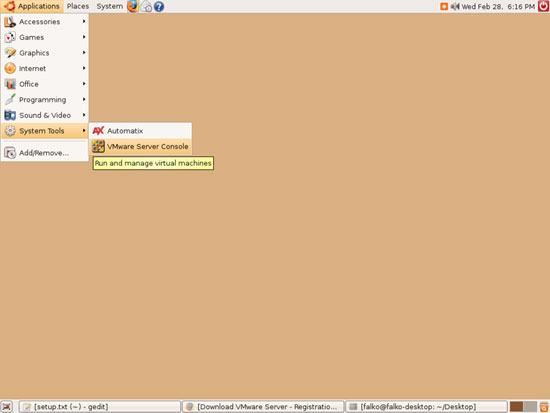Expand the System Tools submenu arrow
This screenshot has height=413, width=550.
pyautogui.click(x=84, y=131)
